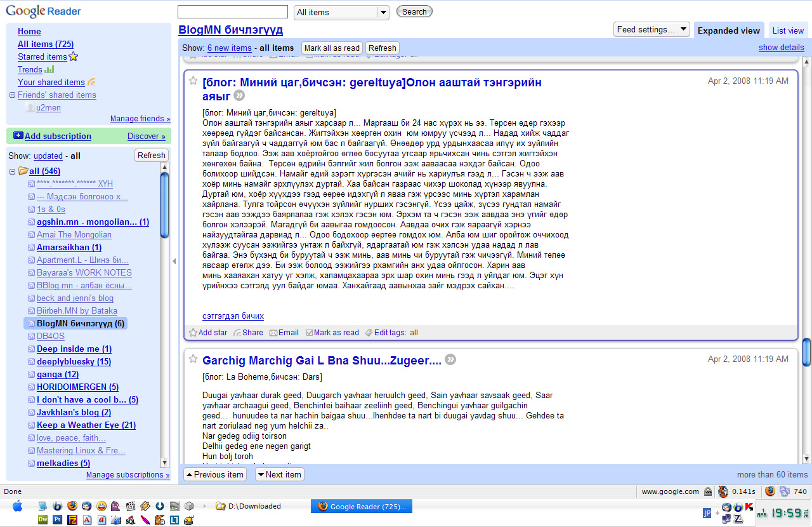
Task: Click the JP language indicator in the tray
Action: [x=707, y=512]
